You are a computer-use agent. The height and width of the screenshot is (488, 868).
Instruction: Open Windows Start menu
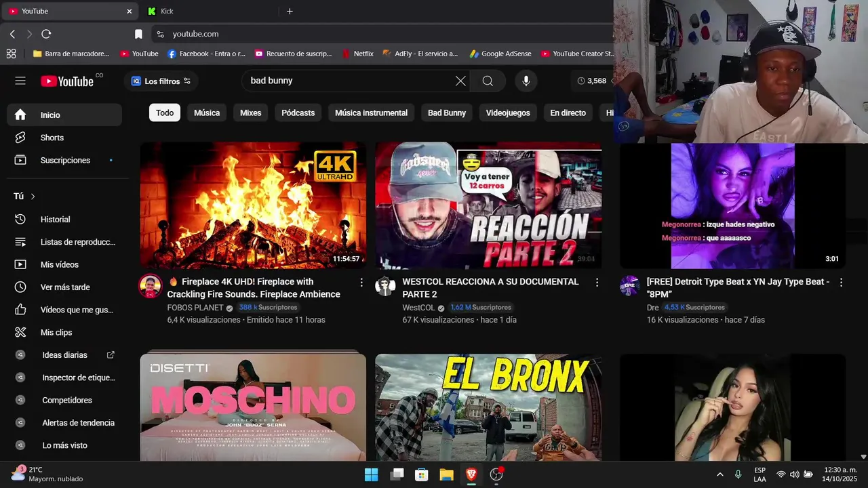point(372,474)
